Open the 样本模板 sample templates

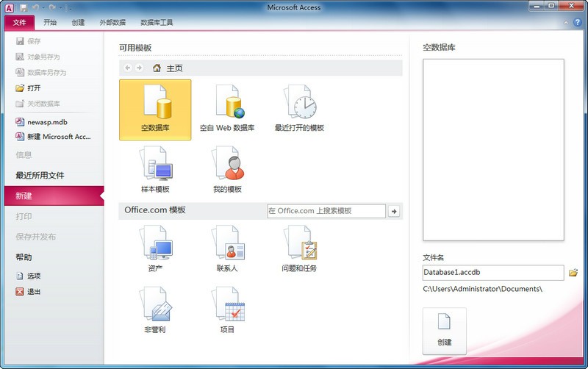155,171
